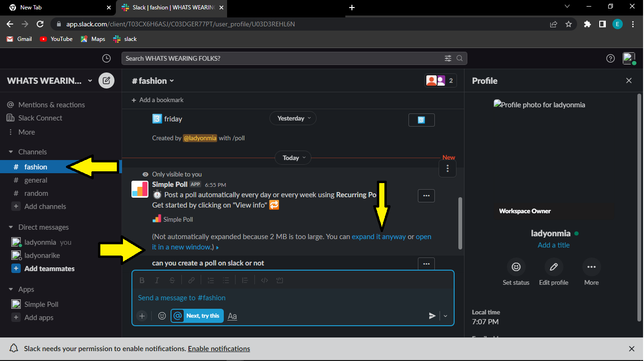644x361 pixels.
Task: Open the Slack history clock icon
Action: (106, 58)
